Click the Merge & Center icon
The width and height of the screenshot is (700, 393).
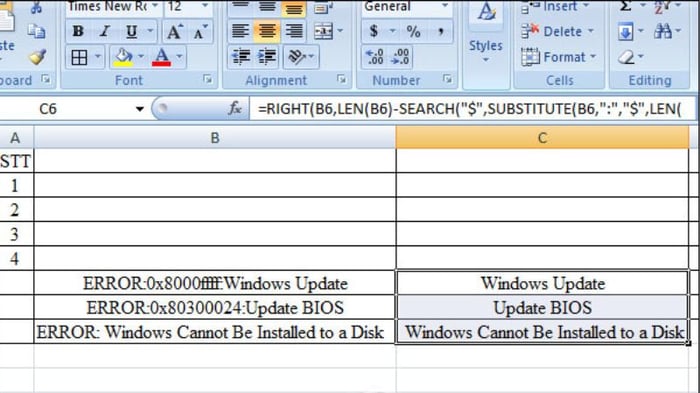tap(323, 31)
